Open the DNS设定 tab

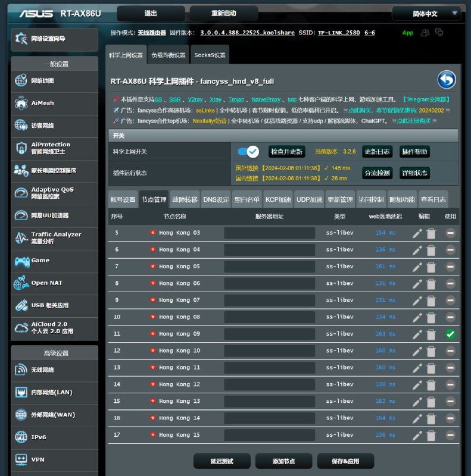(216, 199)
